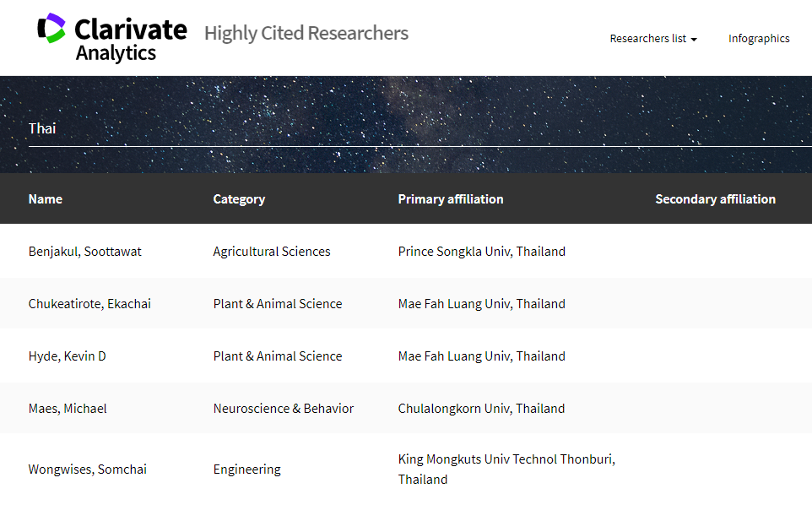Click the Category column header
This screenshot has height=532, width=812.
[x=239, y=199]
